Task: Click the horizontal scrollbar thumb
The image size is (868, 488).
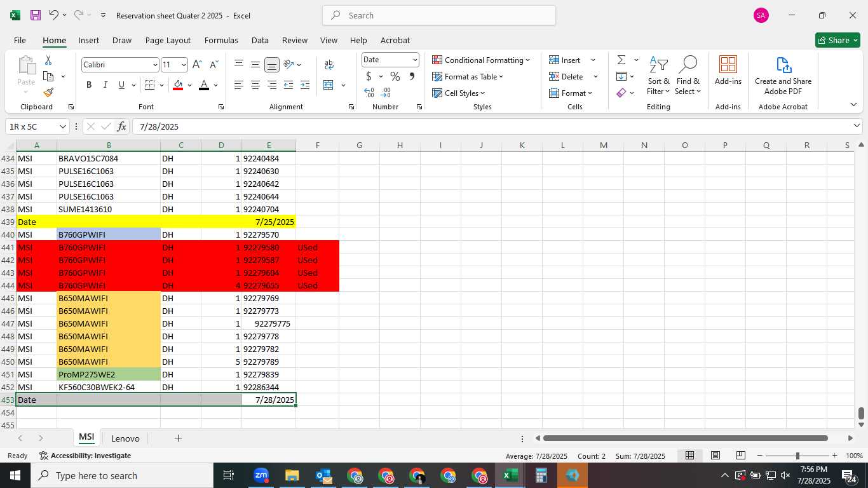Action: point(686,438)
